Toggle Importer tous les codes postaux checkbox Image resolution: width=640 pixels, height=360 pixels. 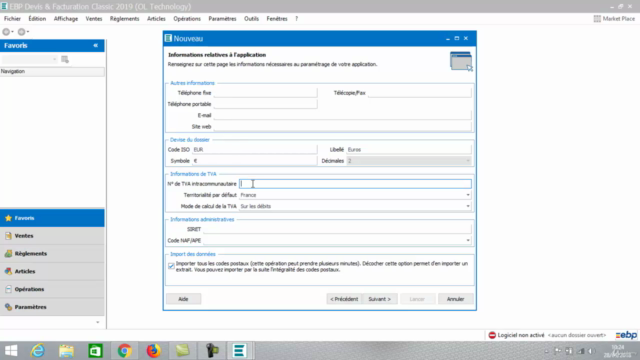pos(171,266)
